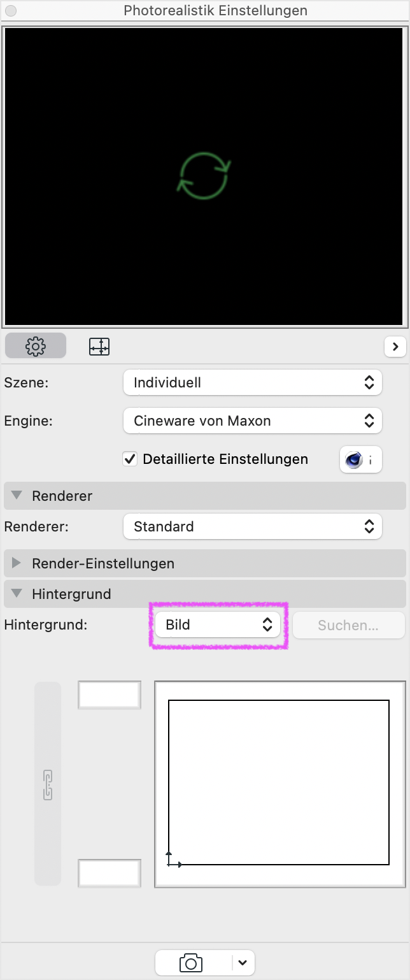Open the Engine dropdown Cineware von Maxon
The width and height of the screenshot is (410, 980).
pyautogui.click(x=252, y=421)
